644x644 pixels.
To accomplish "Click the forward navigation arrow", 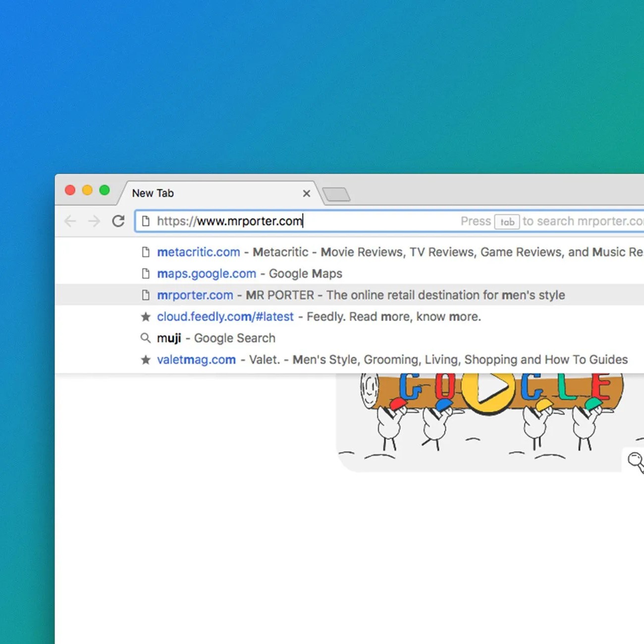I will point(94,221).
